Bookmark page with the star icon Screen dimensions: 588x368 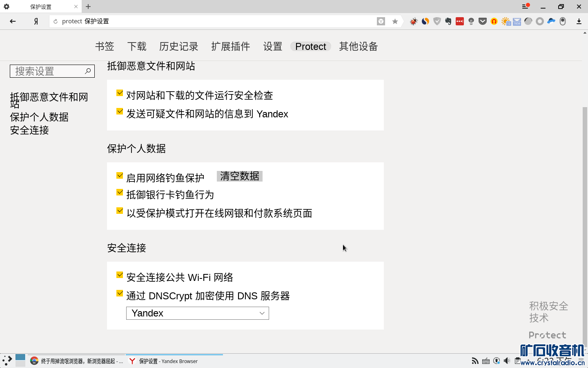pos(395,21)
